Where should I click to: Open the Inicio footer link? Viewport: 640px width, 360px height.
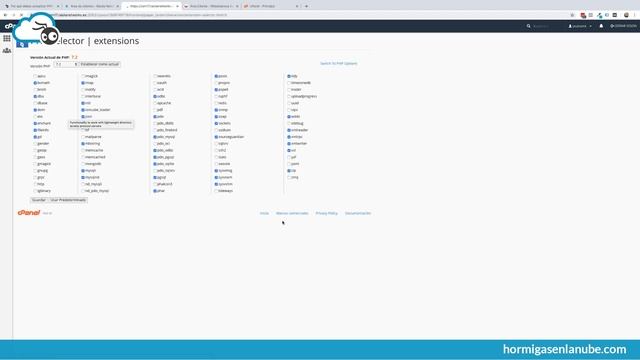tap(264, 213)
